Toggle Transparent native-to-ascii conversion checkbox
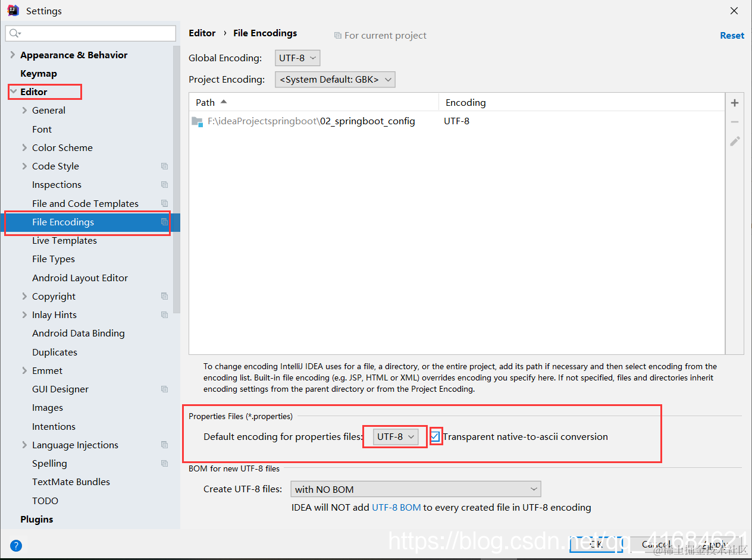752x560 pixels. point(435,436)
